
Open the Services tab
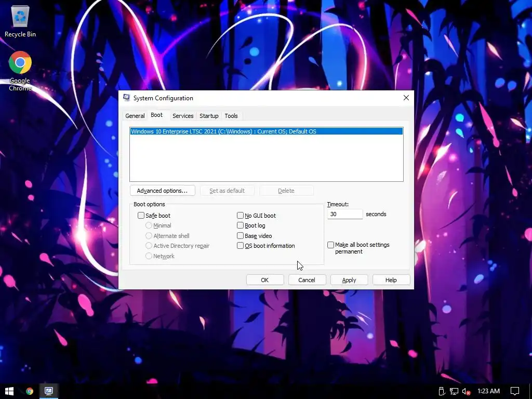183,116
